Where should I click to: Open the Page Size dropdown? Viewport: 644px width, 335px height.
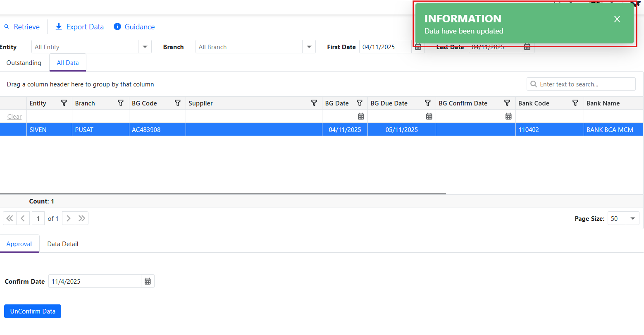click(632, 219)
